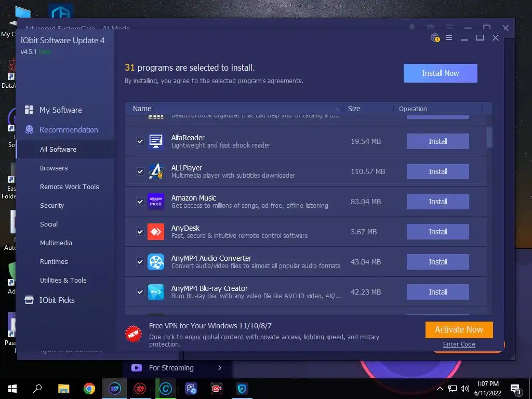Select Utilities & Tools category

(63, 280)
